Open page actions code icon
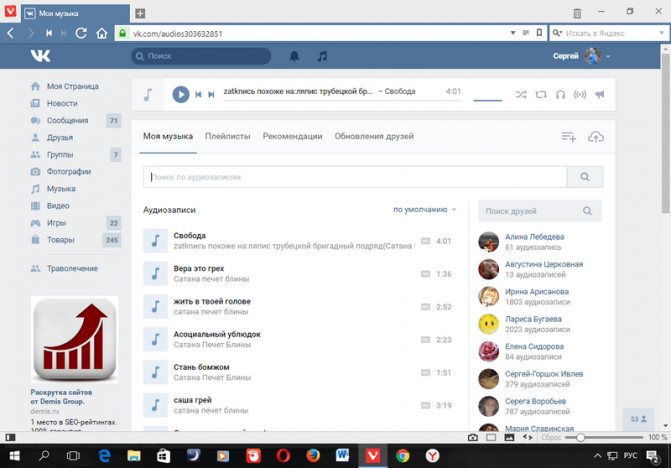Image resolution: width=671 pixels, height=468 pixels. point(527,437)
